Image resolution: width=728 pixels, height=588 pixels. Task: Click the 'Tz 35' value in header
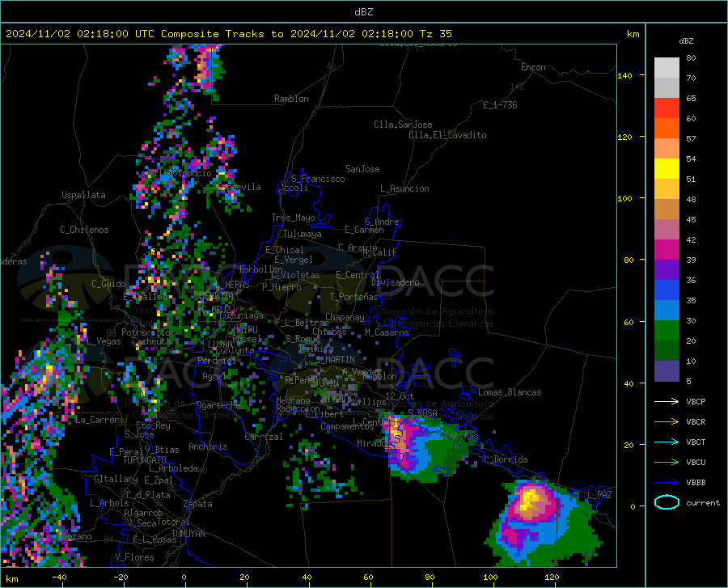pos(435,33)
